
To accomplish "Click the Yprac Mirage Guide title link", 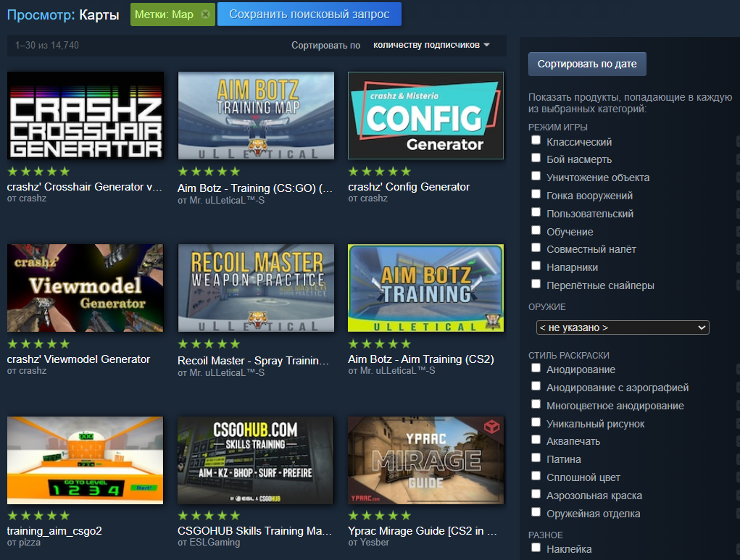I will [x=423, y=531].
